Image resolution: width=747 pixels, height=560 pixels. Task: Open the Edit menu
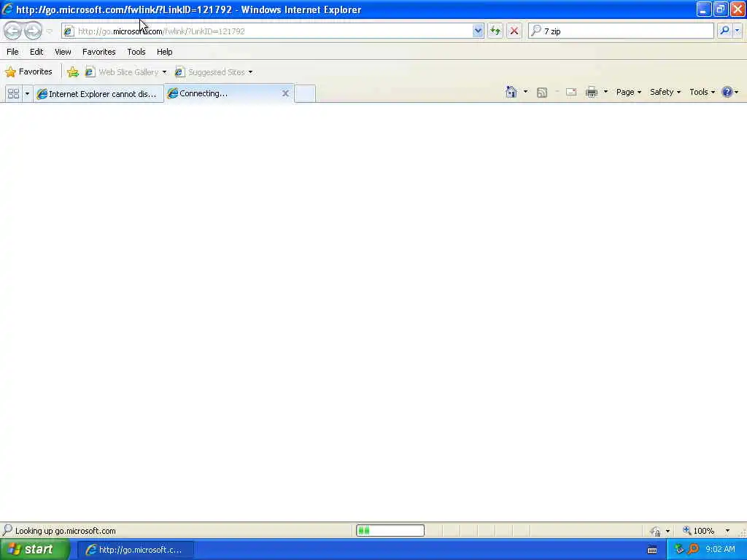36,52
